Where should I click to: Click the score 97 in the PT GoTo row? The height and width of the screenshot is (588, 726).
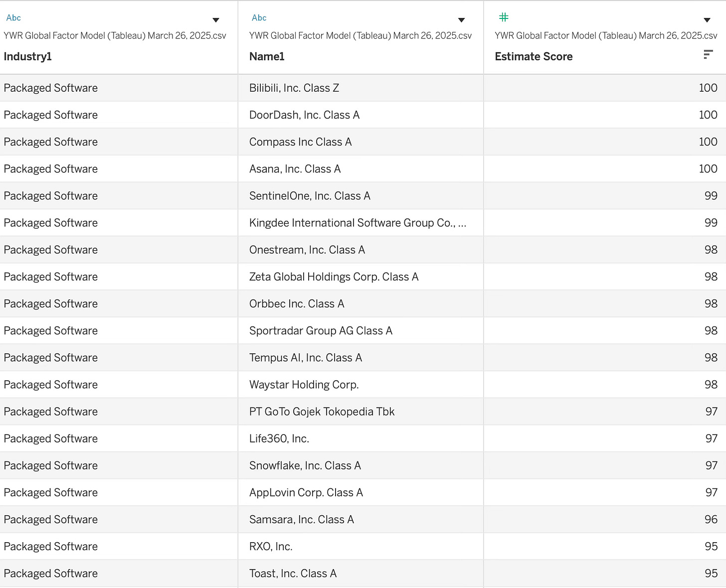[712, 411]
